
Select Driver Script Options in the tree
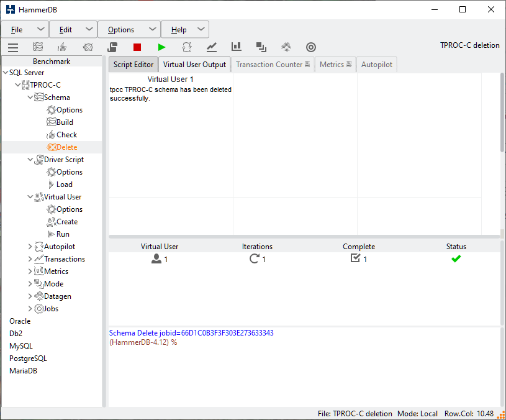[x=65, y=172]
